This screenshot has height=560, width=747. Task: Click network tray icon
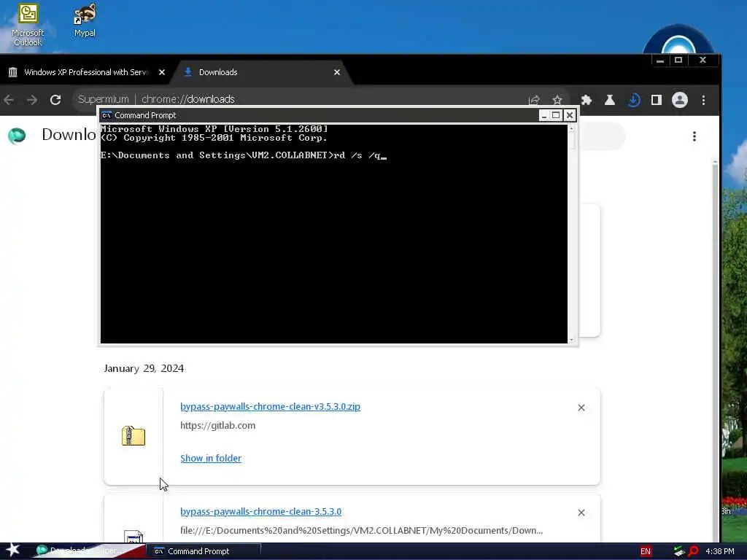pyautogui.click(x=679, y=551)
